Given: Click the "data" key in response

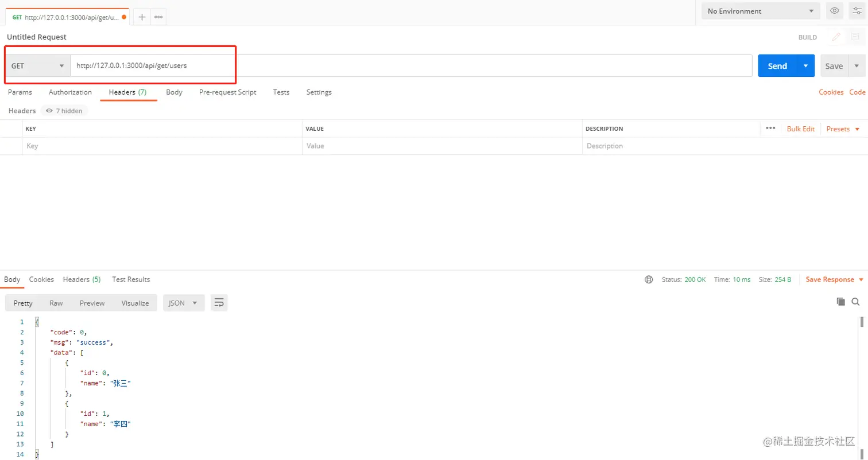Looking at the screenshot, I should point(61,353).
